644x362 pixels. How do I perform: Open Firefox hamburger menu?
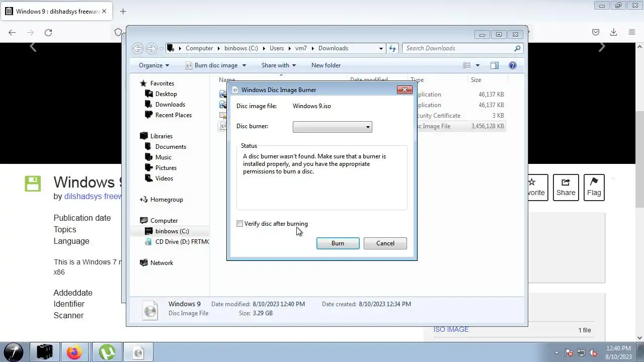point(632,32)
